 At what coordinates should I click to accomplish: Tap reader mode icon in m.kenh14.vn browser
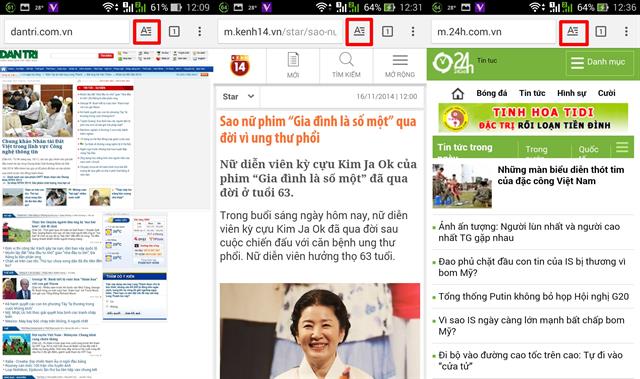coord(359,31)
